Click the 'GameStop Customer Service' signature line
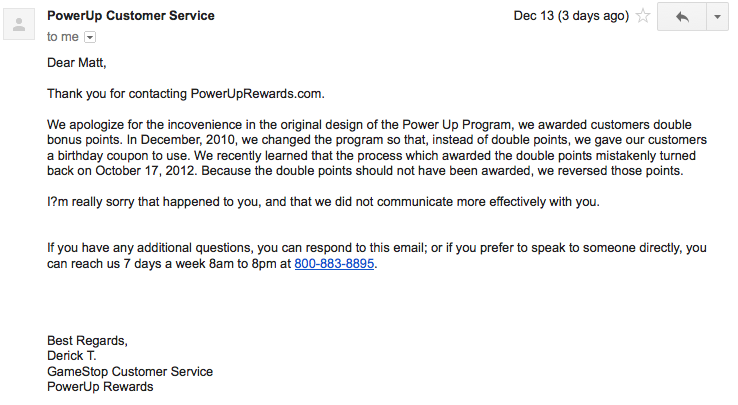Image resolution: width=738 pixels, height=405 pixels. 130,372
